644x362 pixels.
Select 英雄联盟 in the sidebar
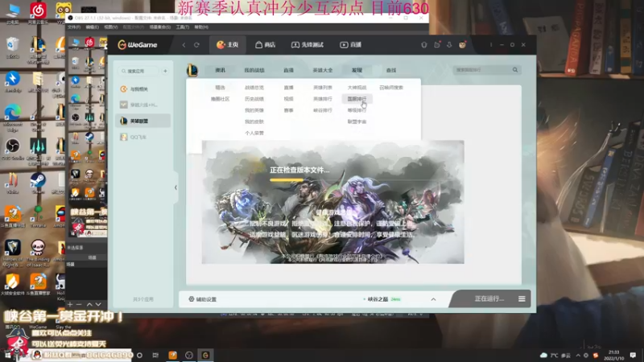coord(143,121)
